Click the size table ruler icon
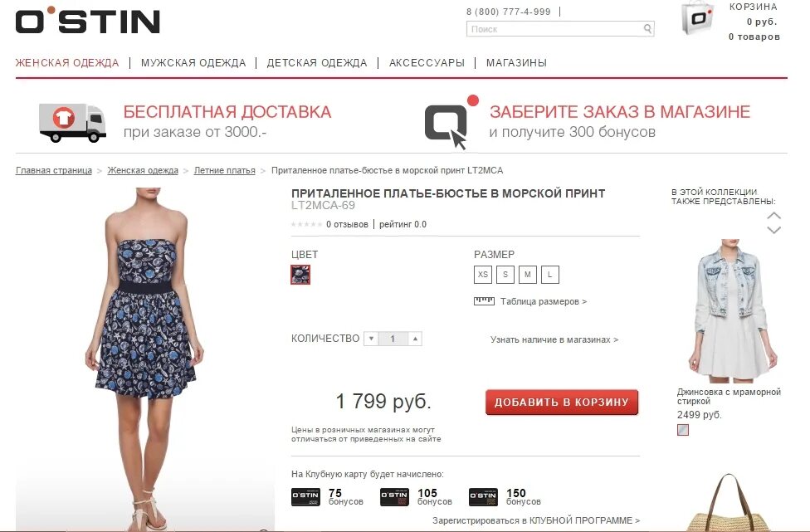 pos(484,301)
